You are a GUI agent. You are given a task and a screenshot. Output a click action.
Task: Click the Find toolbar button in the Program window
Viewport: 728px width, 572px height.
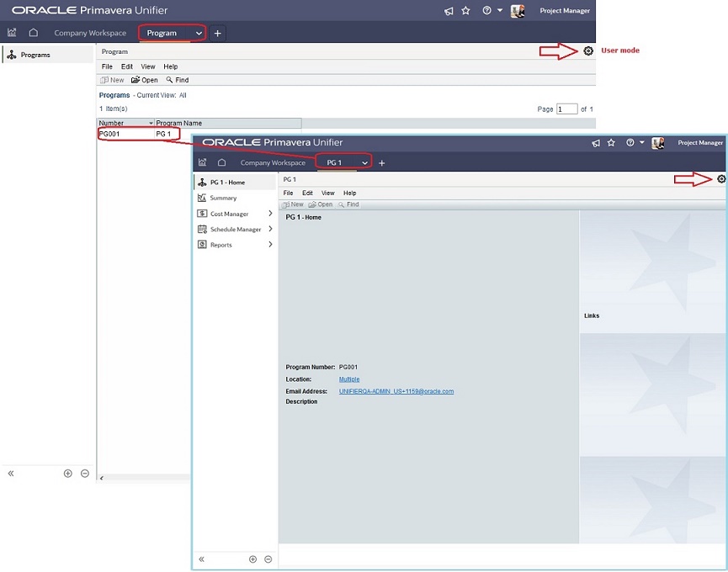tap(178, 80)
